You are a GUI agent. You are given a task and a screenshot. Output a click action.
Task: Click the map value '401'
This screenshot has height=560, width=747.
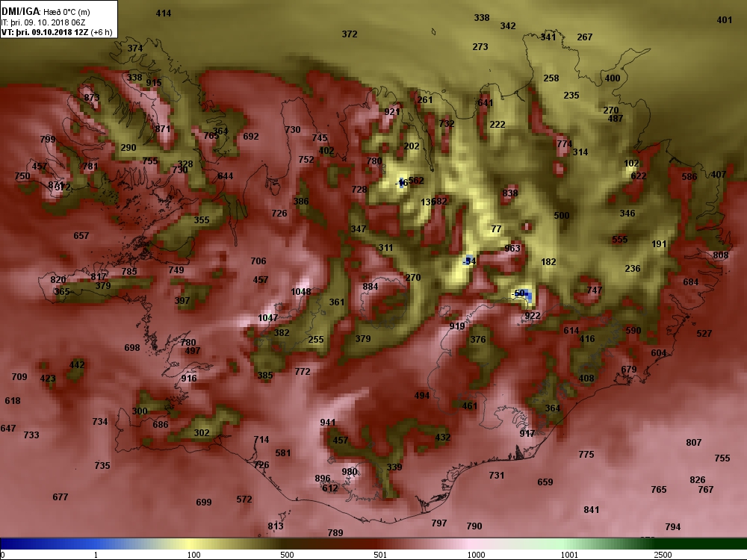(724, 20)
